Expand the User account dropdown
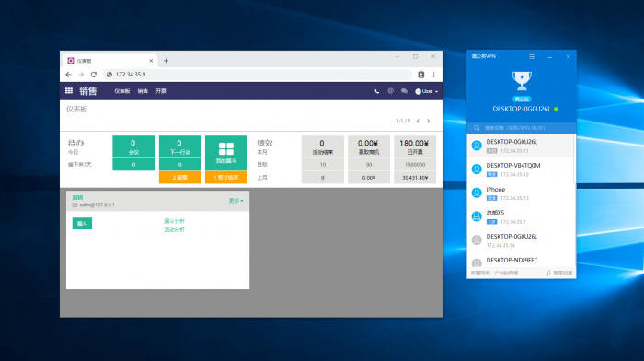The height and width of the screenshot is (361, 644). [426, 91]
